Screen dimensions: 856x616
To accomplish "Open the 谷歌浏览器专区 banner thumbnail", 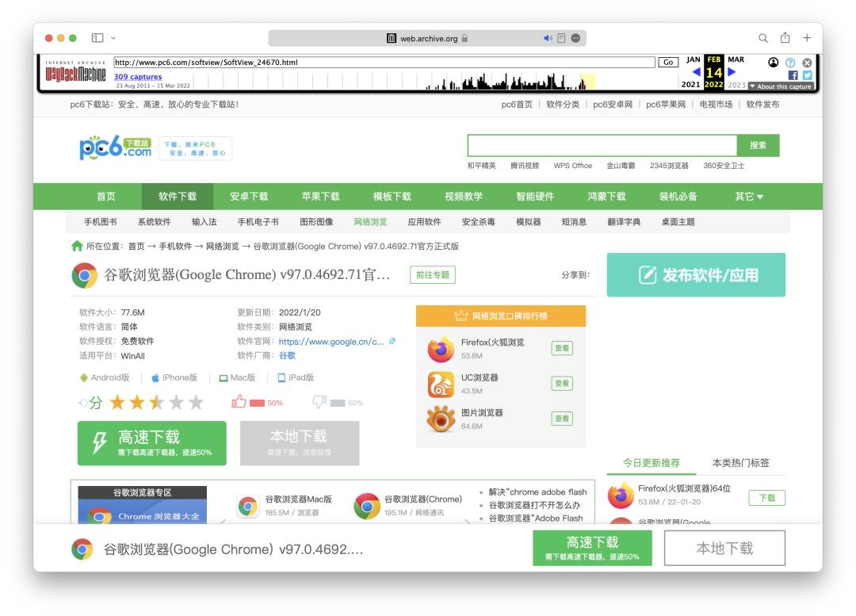I will coord(143,505).
